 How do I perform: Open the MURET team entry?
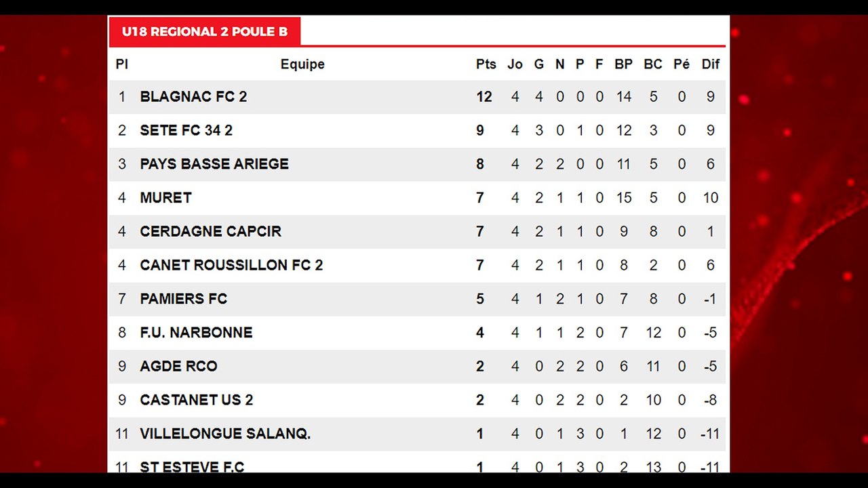(x=165, y=198)
